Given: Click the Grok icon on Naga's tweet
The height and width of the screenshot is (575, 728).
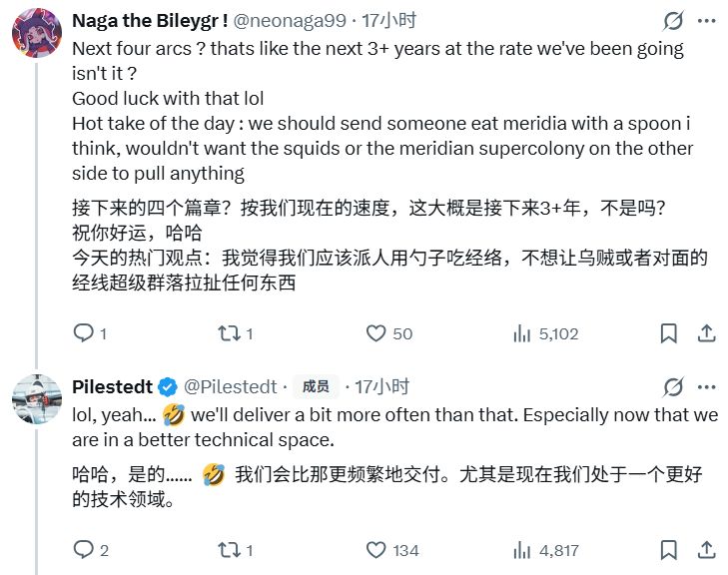Looking at the screenshot, I should click(673, 21).
